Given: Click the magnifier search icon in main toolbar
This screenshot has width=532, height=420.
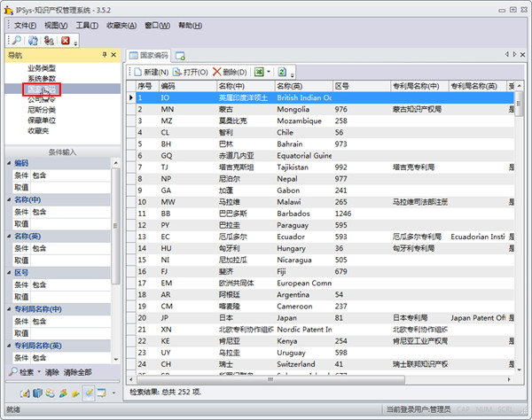Looking at the screenshot, I should [16, 41].
